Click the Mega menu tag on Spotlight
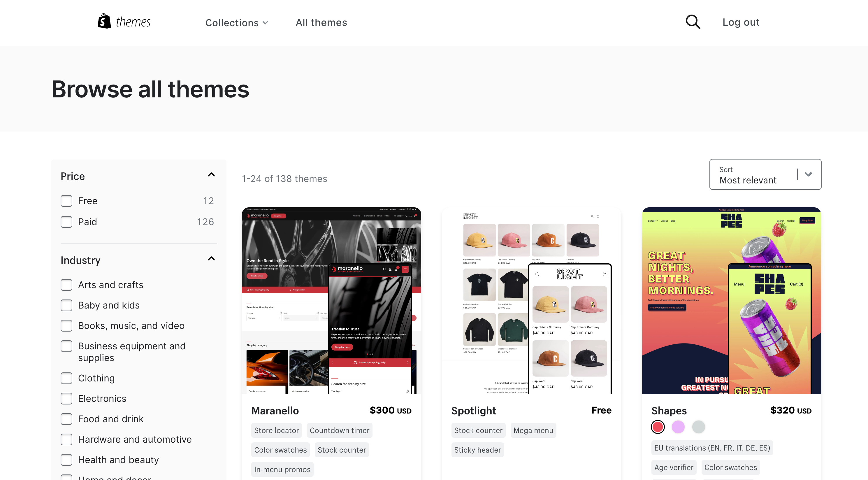The image size is (868, 480). [533, 430]
